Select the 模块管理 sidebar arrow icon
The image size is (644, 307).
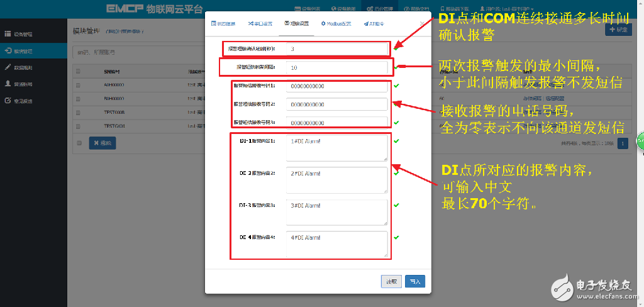pyautogui.click(x=8, y=51)
